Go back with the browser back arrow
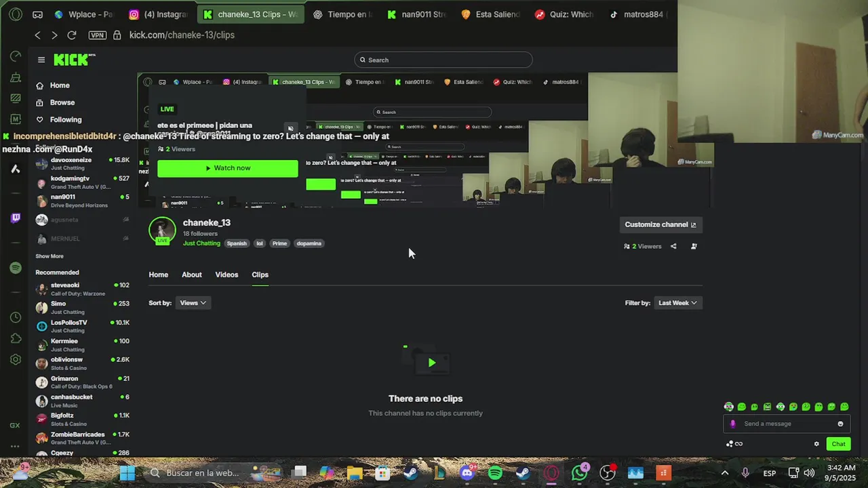The image size is (868, 488). pyautogui.click(x=37, y=35)
